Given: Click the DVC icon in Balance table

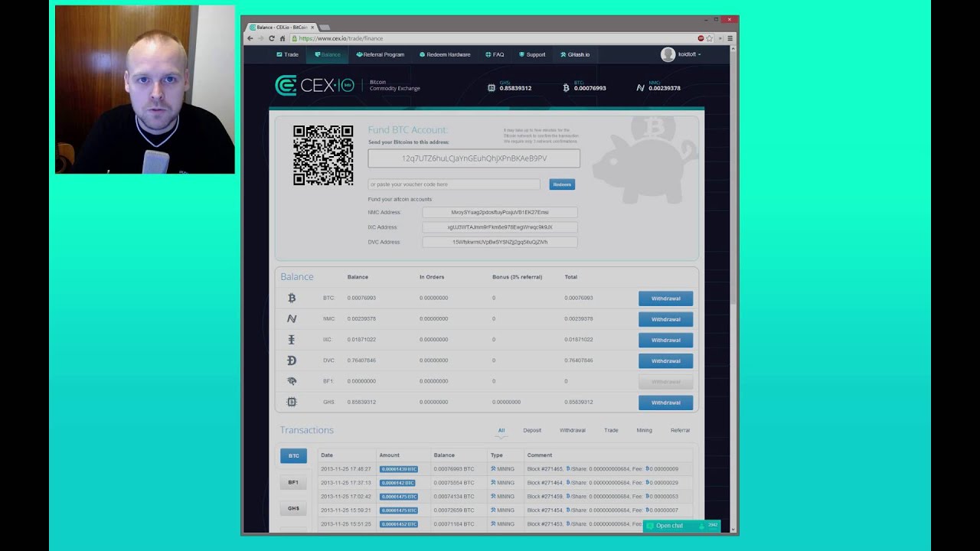Looking at the screenshot, I should (291, 360).
